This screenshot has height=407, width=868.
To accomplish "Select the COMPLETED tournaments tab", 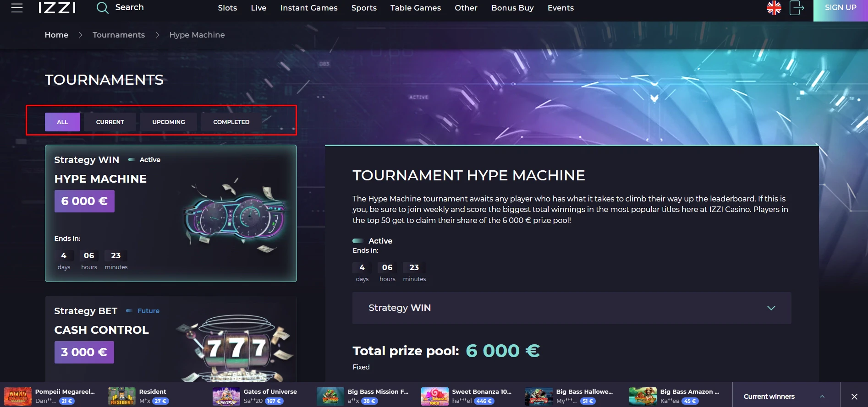I will tap(231, 122).
